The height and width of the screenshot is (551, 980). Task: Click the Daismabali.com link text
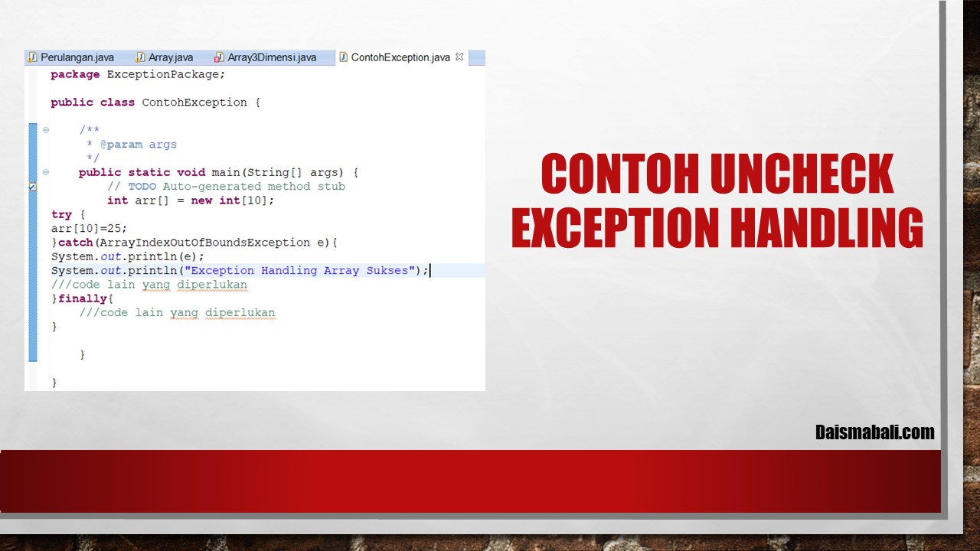[874, 432]
